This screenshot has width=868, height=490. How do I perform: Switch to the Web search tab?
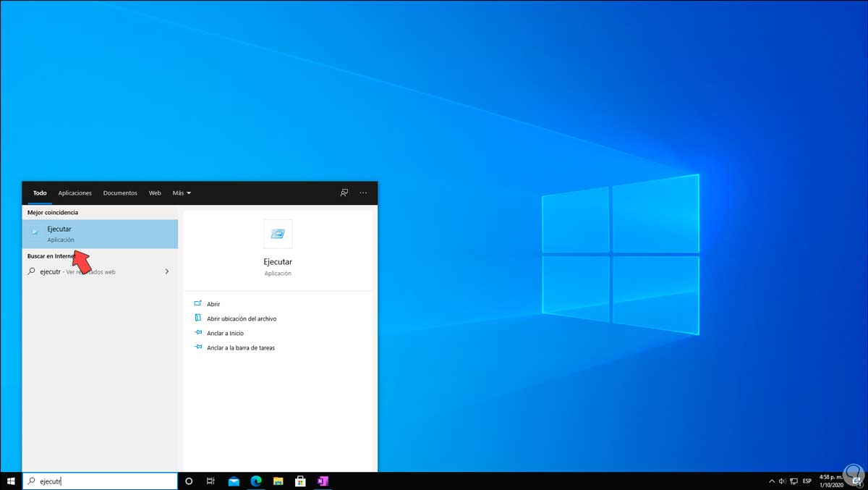point(155,193)
